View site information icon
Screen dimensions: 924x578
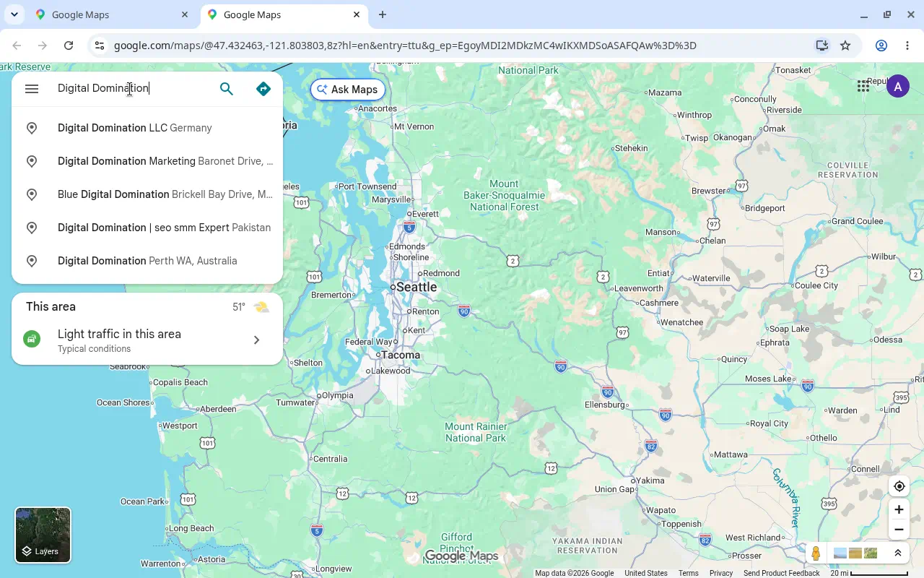pyautogui.click(x=100, y=46)
